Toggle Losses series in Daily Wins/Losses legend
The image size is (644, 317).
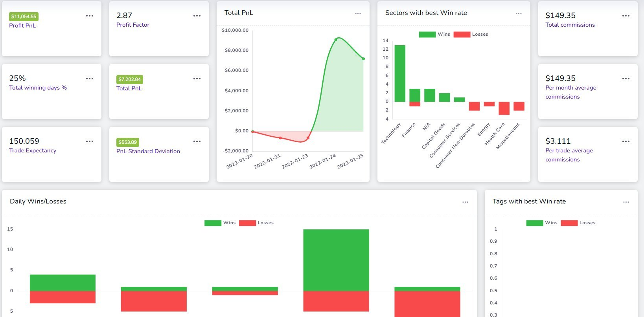tap(256, 223)
